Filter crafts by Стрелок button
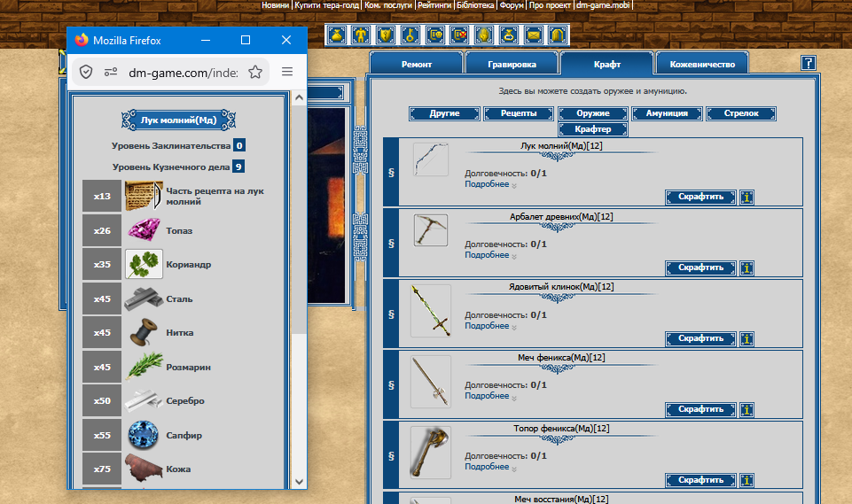Screen dimensions: 852x504 (741, 113)
